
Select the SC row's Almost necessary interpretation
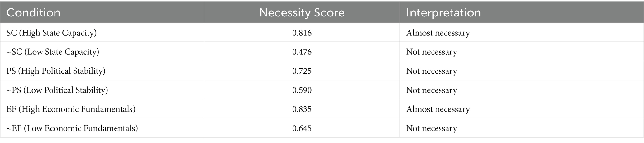click(x=438, y=33)
